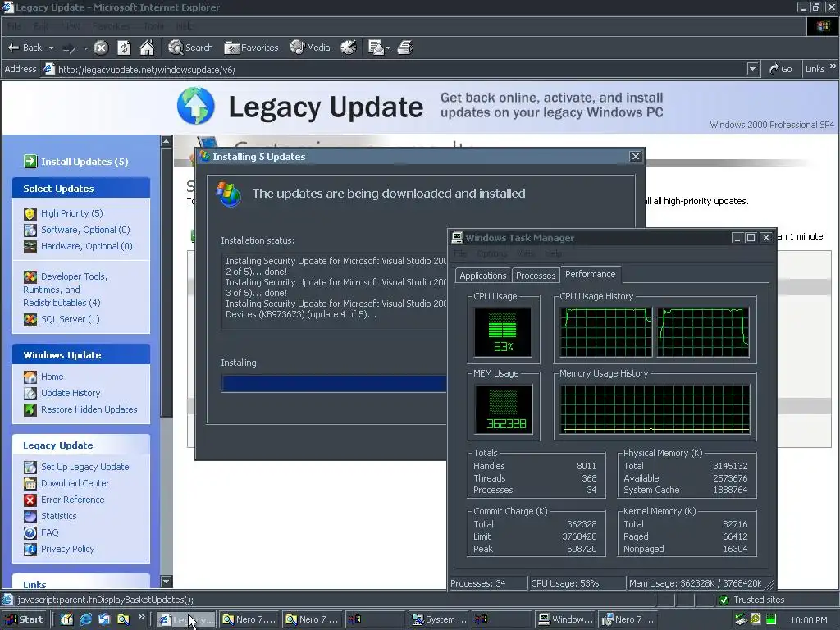
Task: Click the Update History icon
Action: tap(30, 393)
